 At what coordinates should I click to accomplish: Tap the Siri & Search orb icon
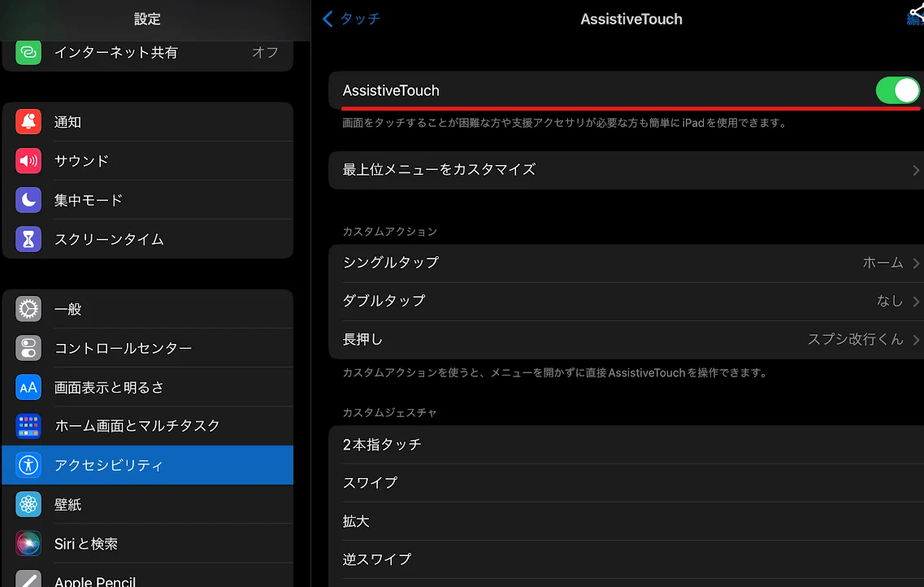[x=28, y=543]
